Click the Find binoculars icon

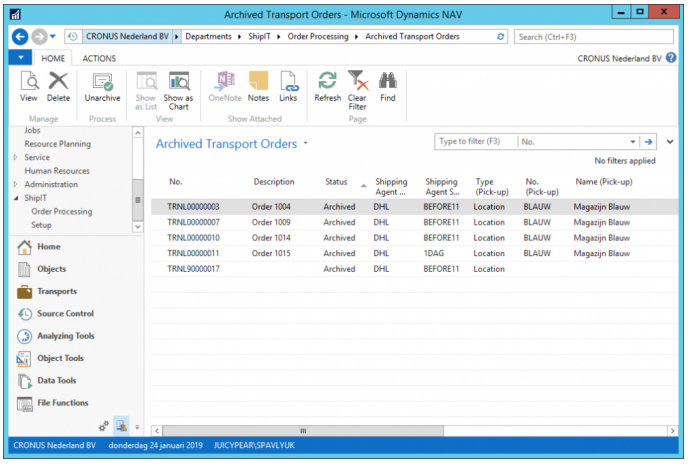tap(388, 85)
